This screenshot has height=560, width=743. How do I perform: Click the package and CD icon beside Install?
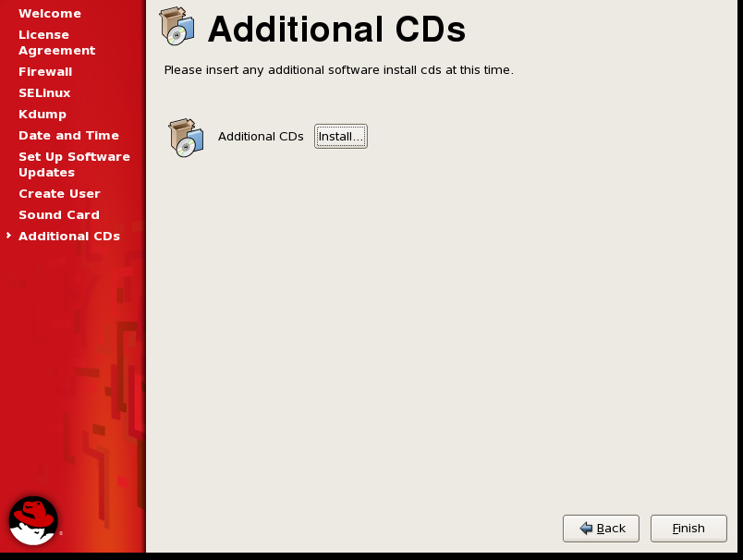coord(187,138)
